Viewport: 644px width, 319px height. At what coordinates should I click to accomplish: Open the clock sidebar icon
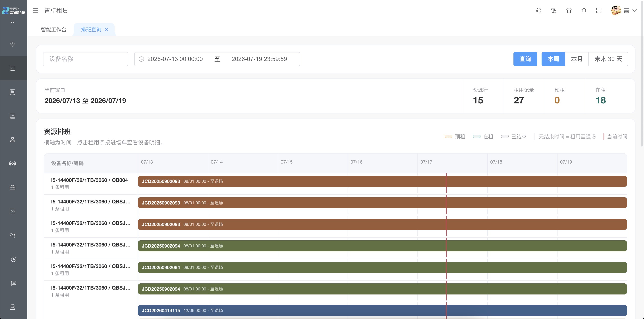13,259
